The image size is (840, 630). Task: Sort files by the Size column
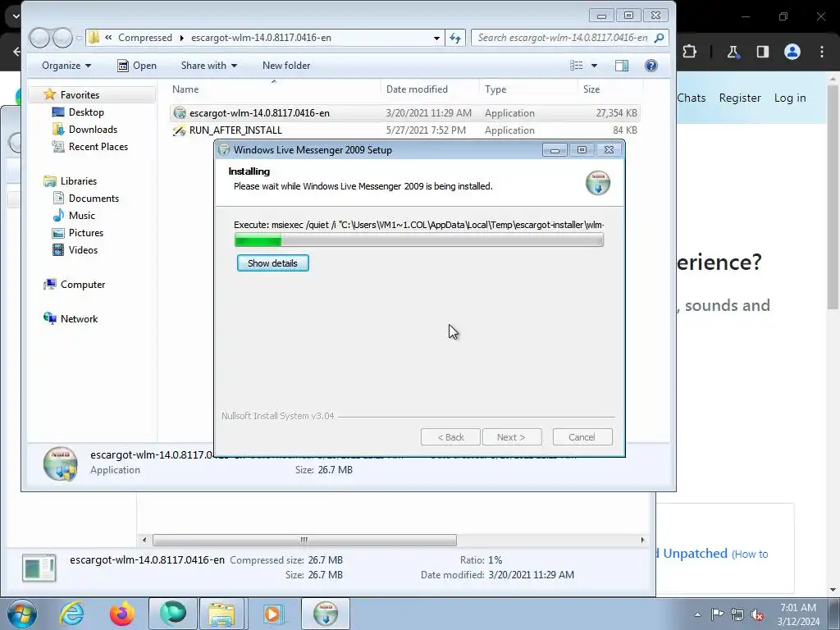[591, 89]
